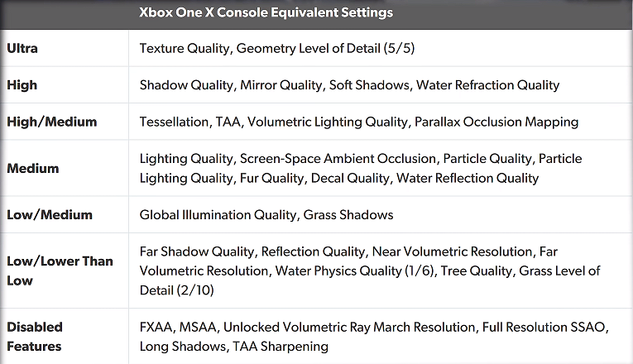Click the Parallax Occlusion Mapping text
This screenshot has height=364, width=633.
(496, 122)
